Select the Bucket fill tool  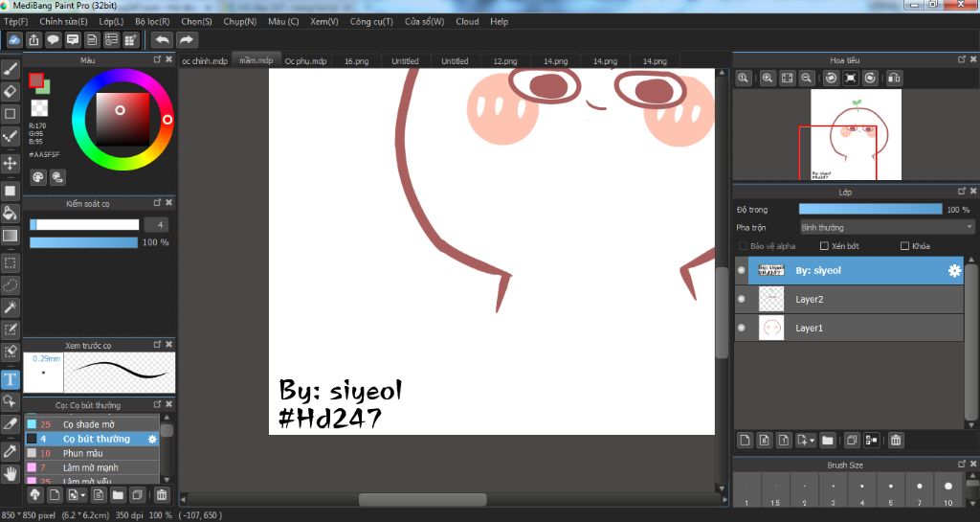10,213
